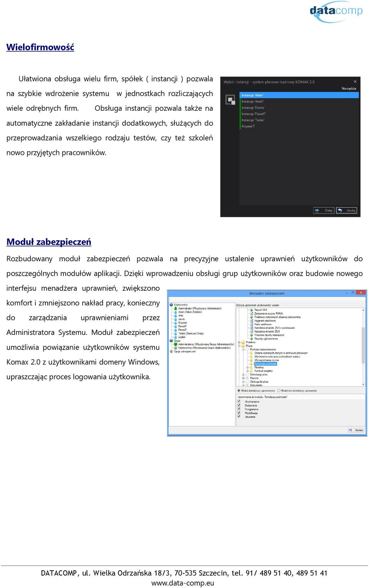The width and height of the screenshot is (369, 588).
Task: Expand the Dekretacja płac node
Action: click(x=243, y=374)
